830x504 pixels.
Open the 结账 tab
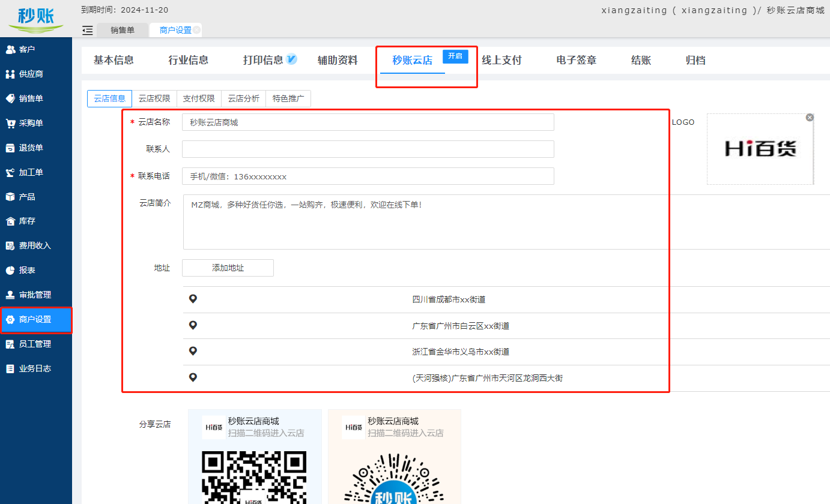(x=641, y=60)
